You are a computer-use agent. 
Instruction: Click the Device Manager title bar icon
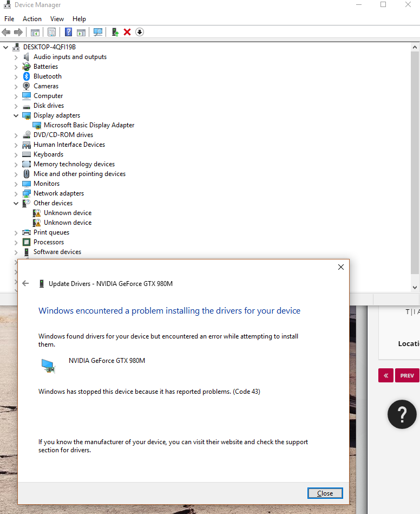tap(7, 5)
